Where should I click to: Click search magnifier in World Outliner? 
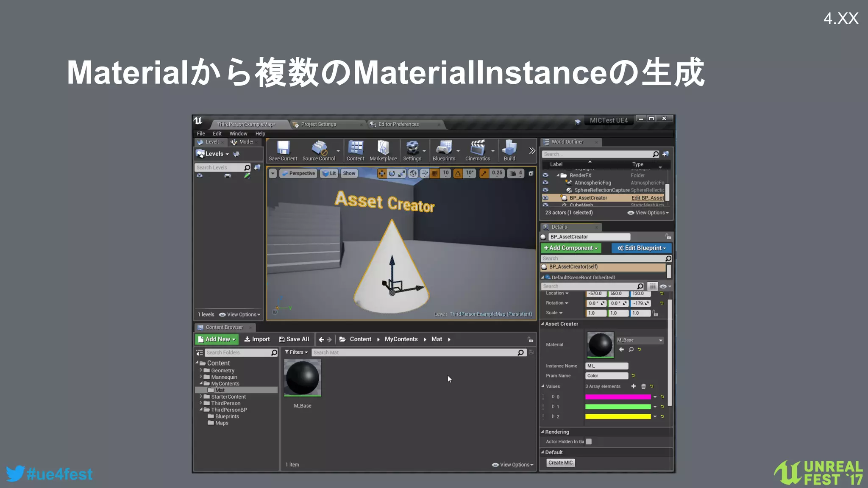(656, 154)
